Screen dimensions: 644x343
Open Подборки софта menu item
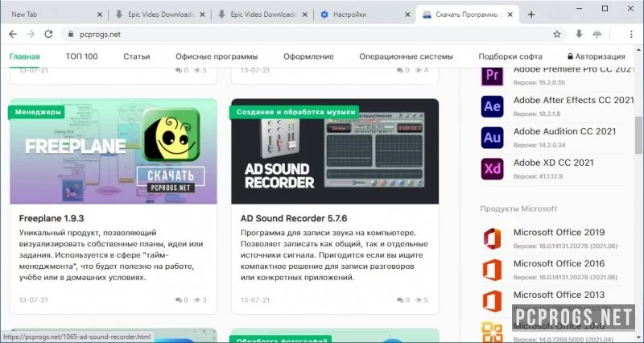click(510, 56)
